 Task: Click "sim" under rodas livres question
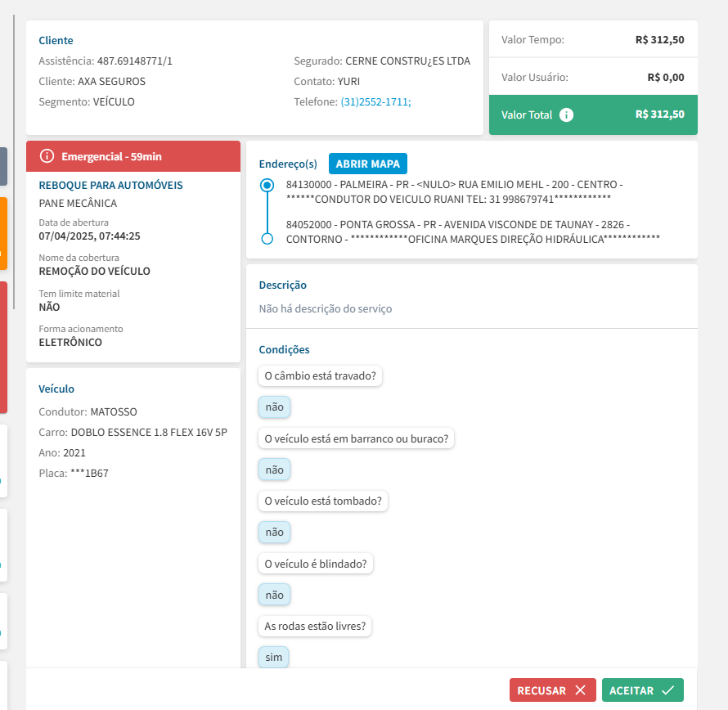[273, 657]
